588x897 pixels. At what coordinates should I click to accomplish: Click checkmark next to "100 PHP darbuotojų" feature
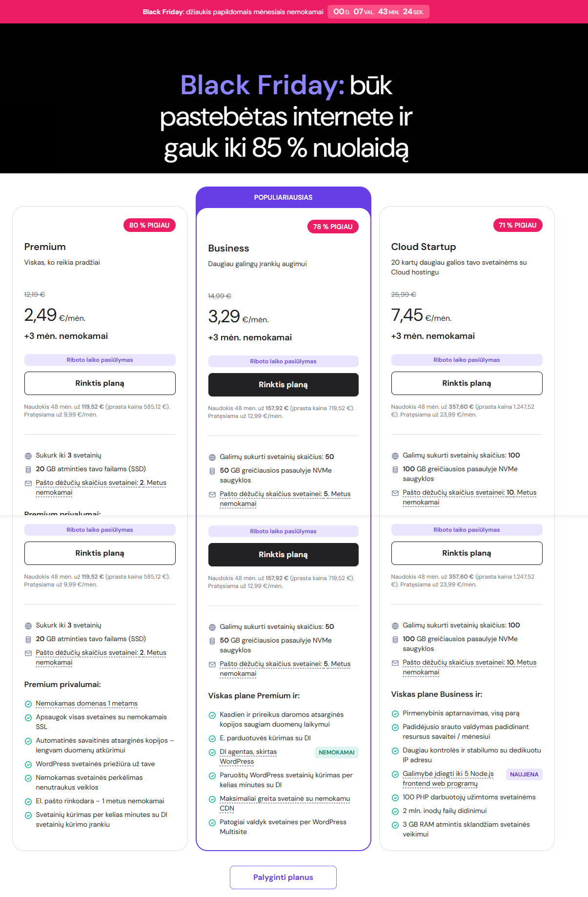(395, 798)
